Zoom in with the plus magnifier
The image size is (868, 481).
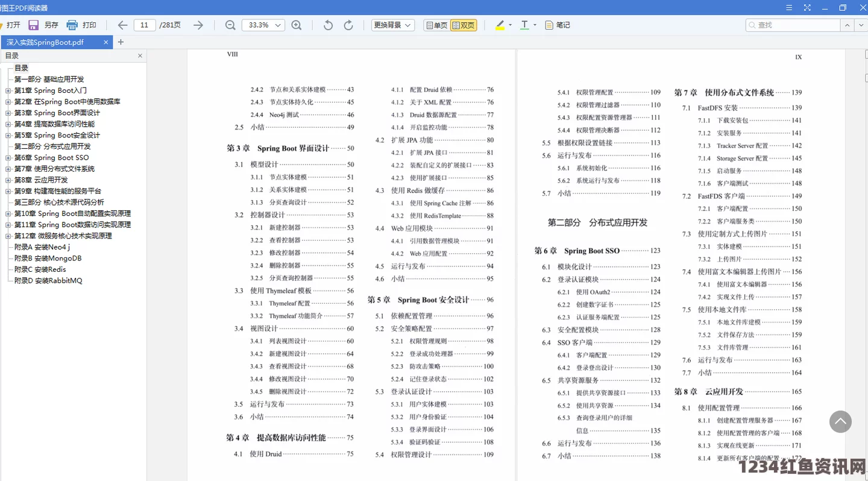click(297, 25)
